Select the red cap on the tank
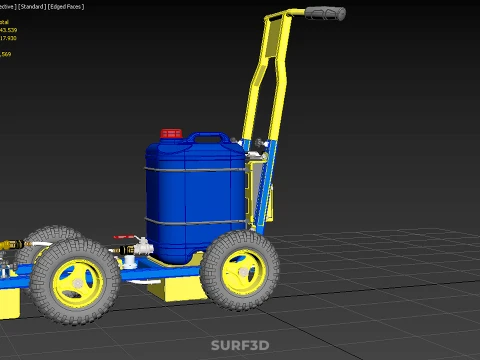 171,134
